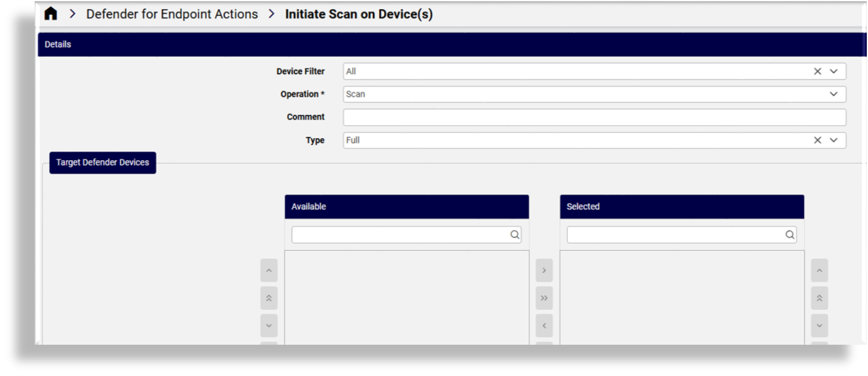Move Available item down one position
This screenshot has height=376, width=868.
tap(269, 326)
